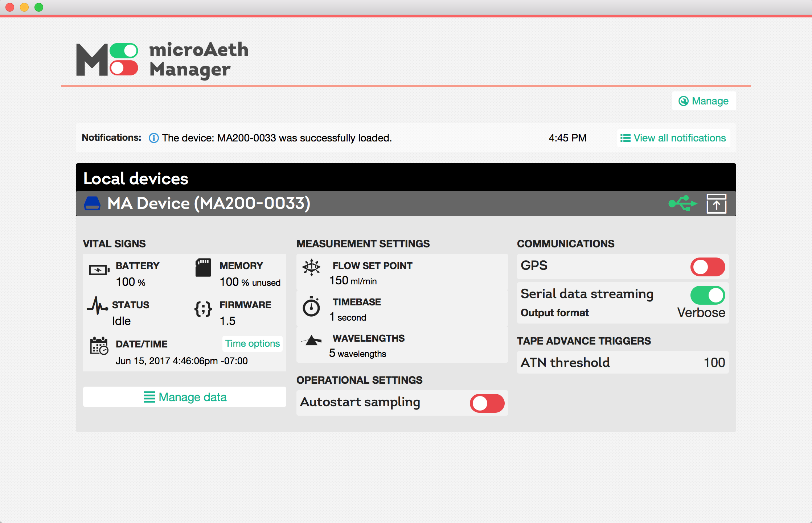Click the info icon in Notifications bar
812x523 pixels.
tap(154, 138)
